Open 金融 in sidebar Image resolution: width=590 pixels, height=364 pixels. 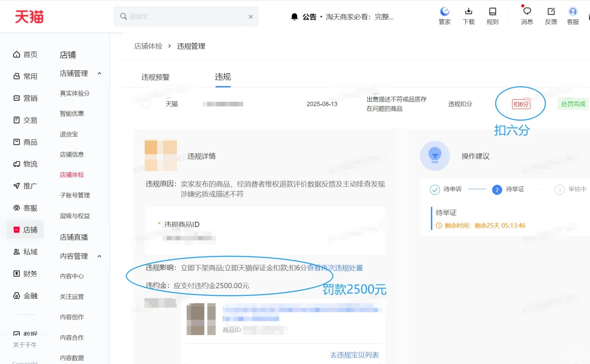click(x=25, y=296)
